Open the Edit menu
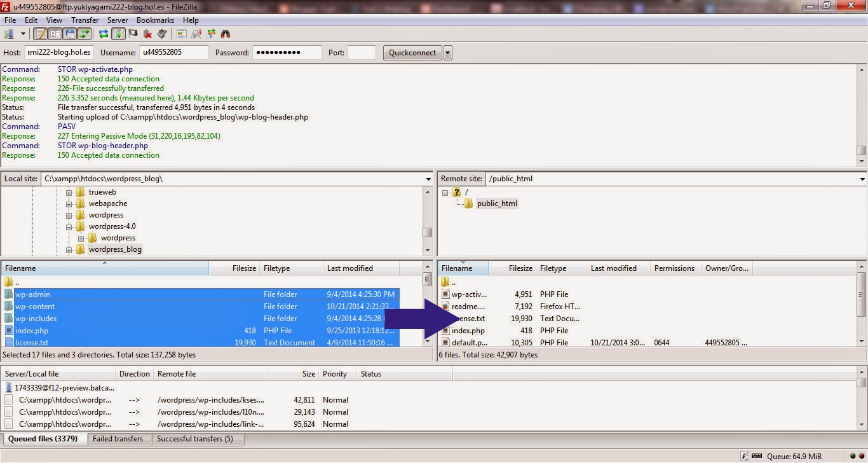868x463 pixels. (x=31, y=20)
